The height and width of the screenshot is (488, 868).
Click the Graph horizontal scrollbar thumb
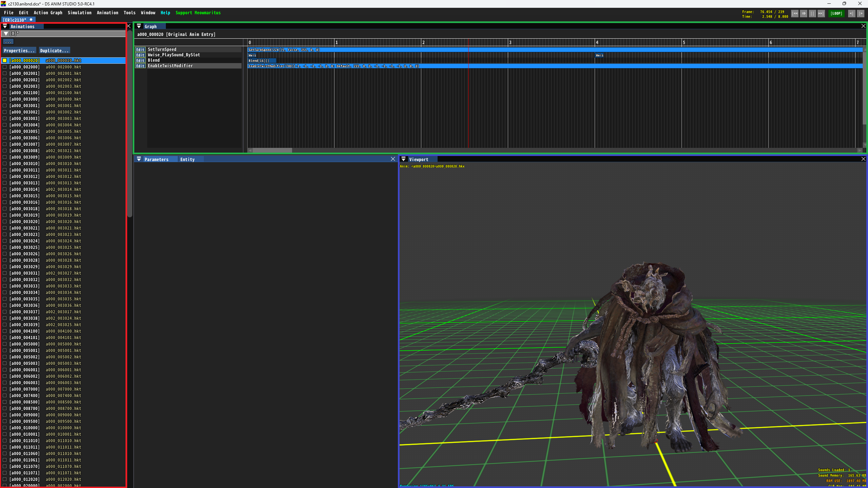pos(272,150)
